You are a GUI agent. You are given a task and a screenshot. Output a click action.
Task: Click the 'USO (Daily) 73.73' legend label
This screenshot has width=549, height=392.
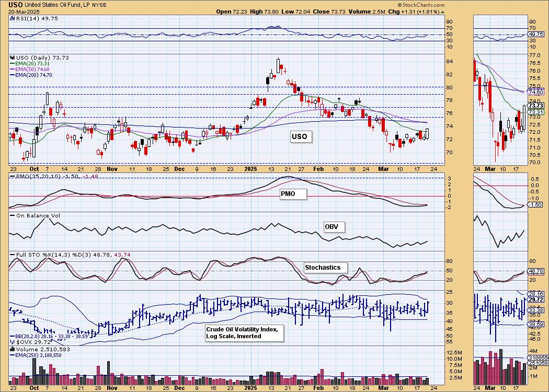(42, 57)
